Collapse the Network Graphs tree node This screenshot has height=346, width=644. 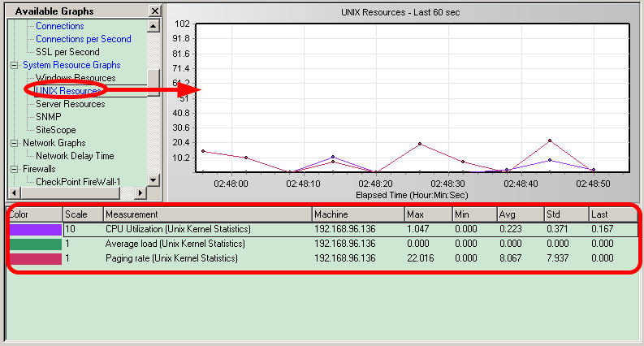pos(14,143)
